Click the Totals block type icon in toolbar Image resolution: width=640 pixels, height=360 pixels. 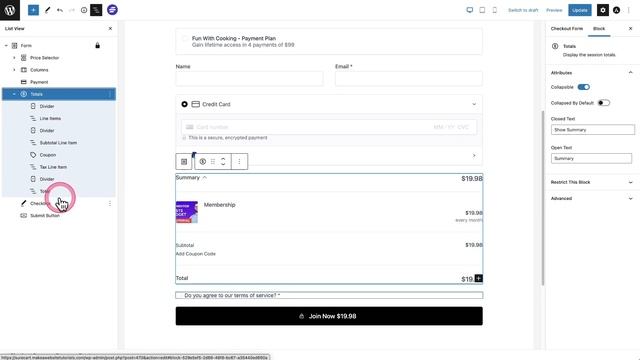coord(202,162)
